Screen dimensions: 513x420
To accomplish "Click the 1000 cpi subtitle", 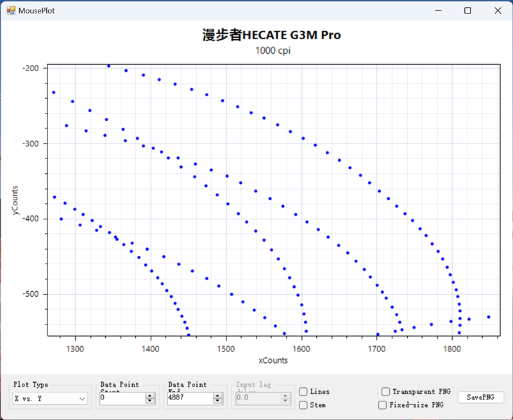I will point(273,51).
